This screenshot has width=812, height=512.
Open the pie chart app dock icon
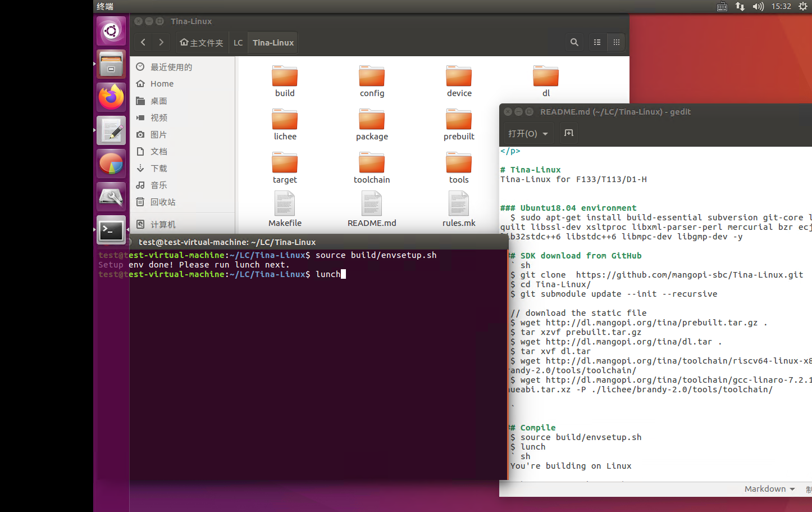[111, 164]
